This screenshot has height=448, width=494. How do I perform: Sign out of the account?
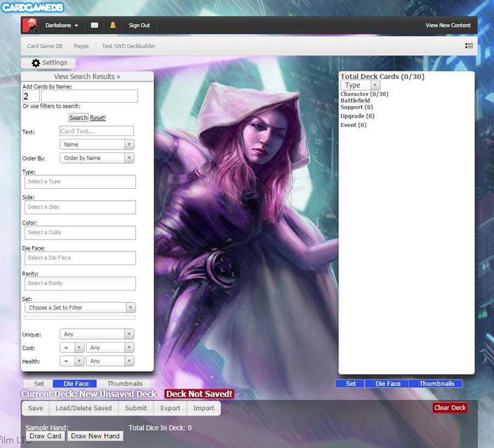[139, 25]
